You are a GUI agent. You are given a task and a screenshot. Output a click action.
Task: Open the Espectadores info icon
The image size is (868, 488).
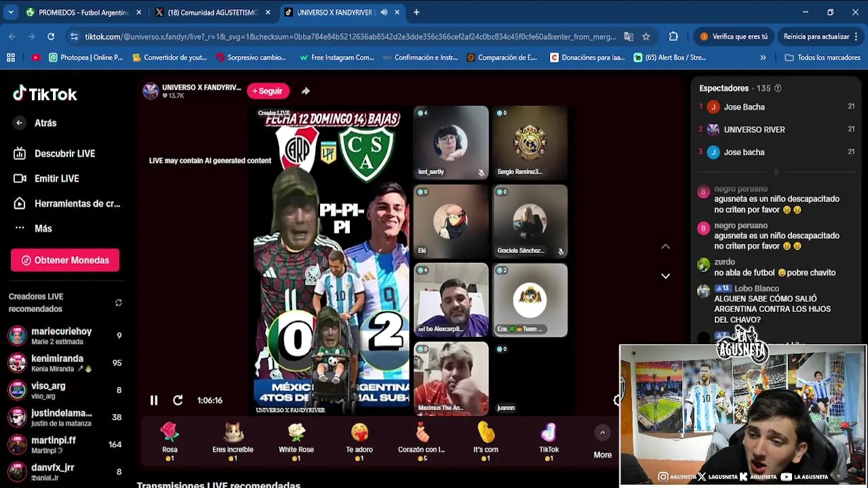(x=778, y=88)
